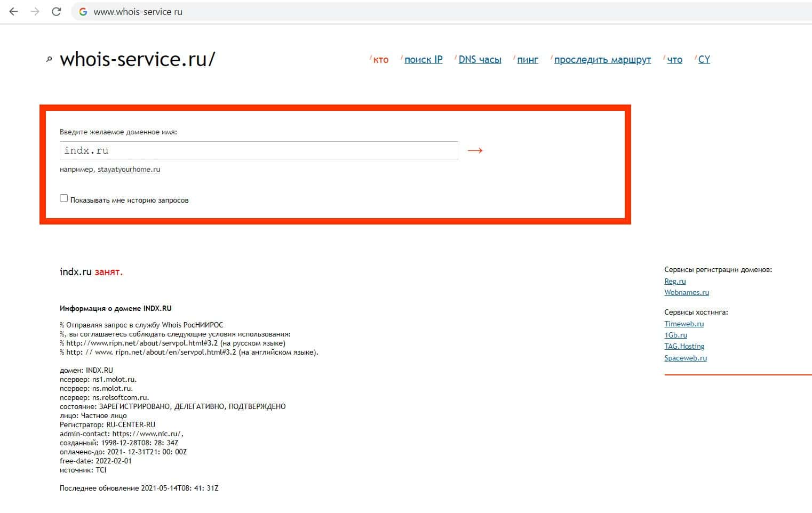Click the ripn.net 'на английском языке' terms line
812x513 pixels.
coord(189,352)
